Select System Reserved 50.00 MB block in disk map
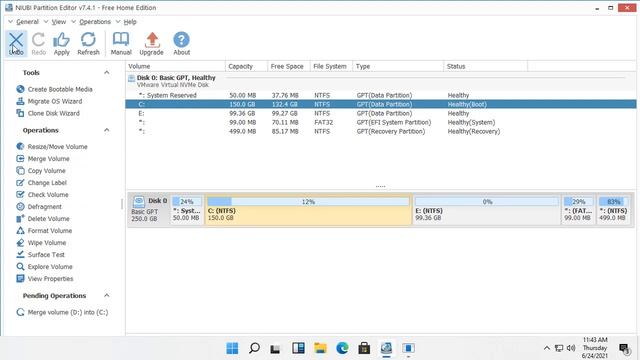640x360 pixels. click(187, 209)
